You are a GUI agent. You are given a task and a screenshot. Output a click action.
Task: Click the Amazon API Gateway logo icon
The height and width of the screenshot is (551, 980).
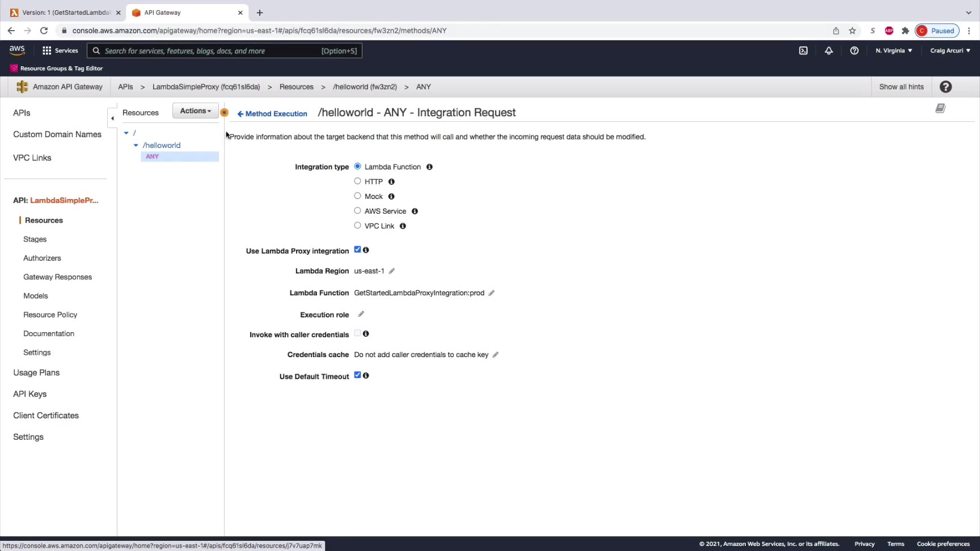coord(22,87)
